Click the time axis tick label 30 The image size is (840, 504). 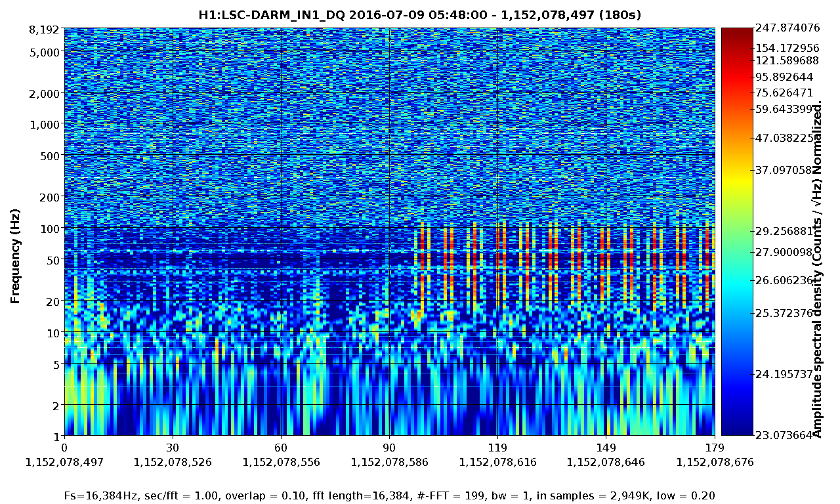click(173, 448)
